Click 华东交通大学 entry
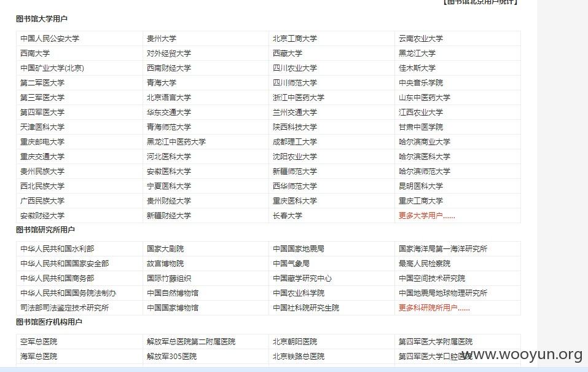Viewport: 588px width, 372px height. tap(169, 113)
